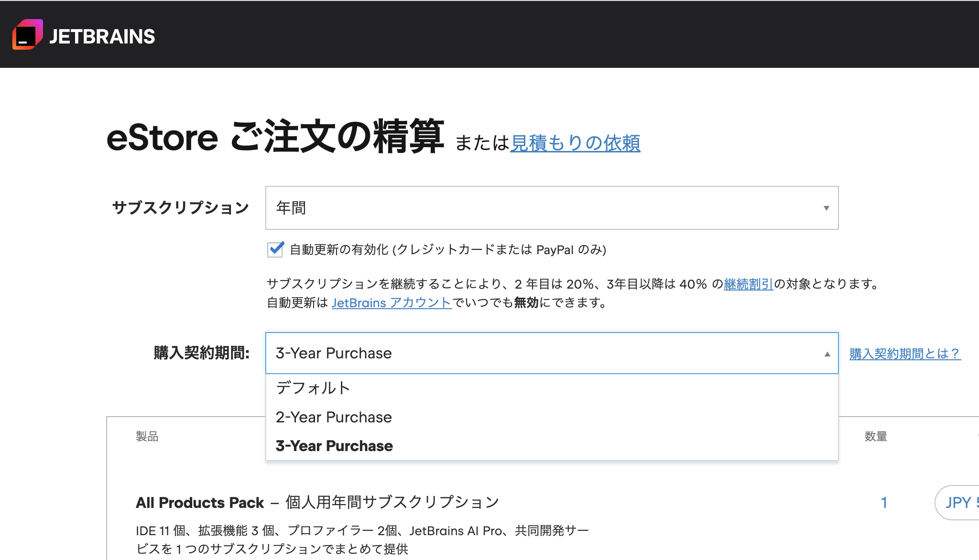The height and width of the screenshot is (560, 979).
Task: Click the eStore ご注文の精算 heading
Action: coord(275,137)
